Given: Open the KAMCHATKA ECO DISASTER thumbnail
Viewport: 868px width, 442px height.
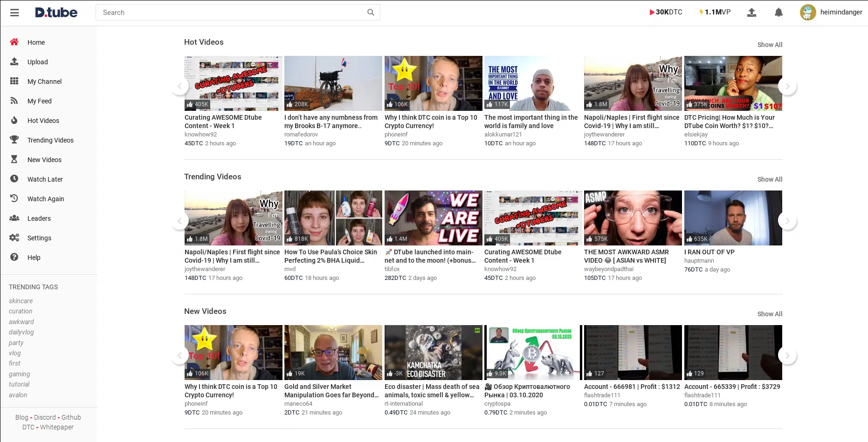Looking at the screenshot, I should click(433, 353).
